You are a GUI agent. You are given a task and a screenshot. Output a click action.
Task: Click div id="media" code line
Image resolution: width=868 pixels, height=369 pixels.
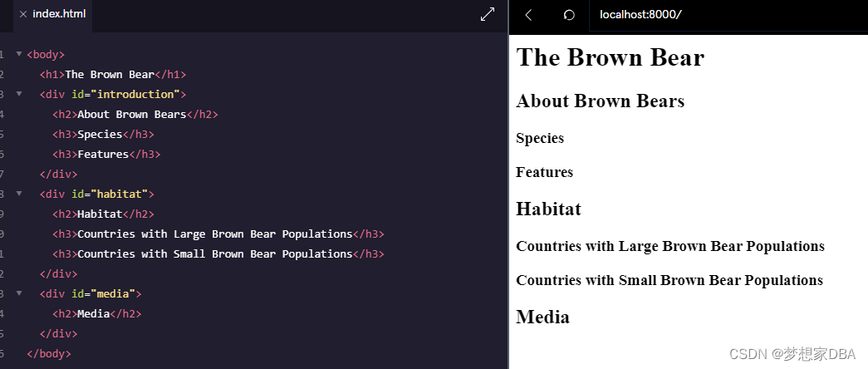point(91,293)
